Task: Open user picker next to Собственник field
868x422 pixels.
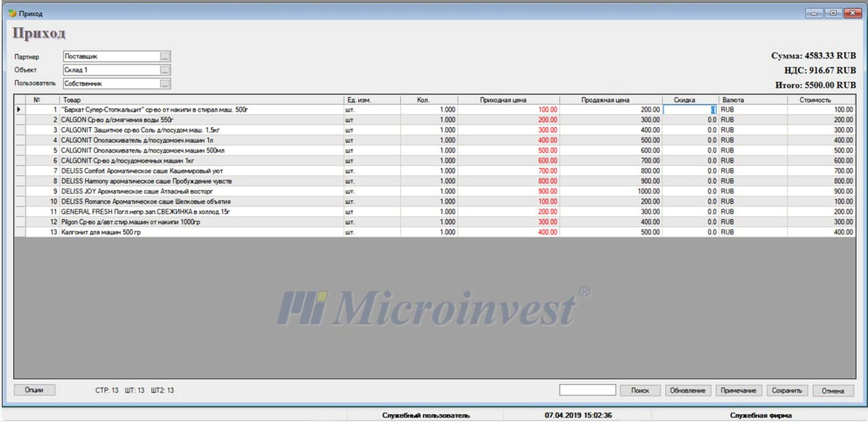Action: coord(165,84)
